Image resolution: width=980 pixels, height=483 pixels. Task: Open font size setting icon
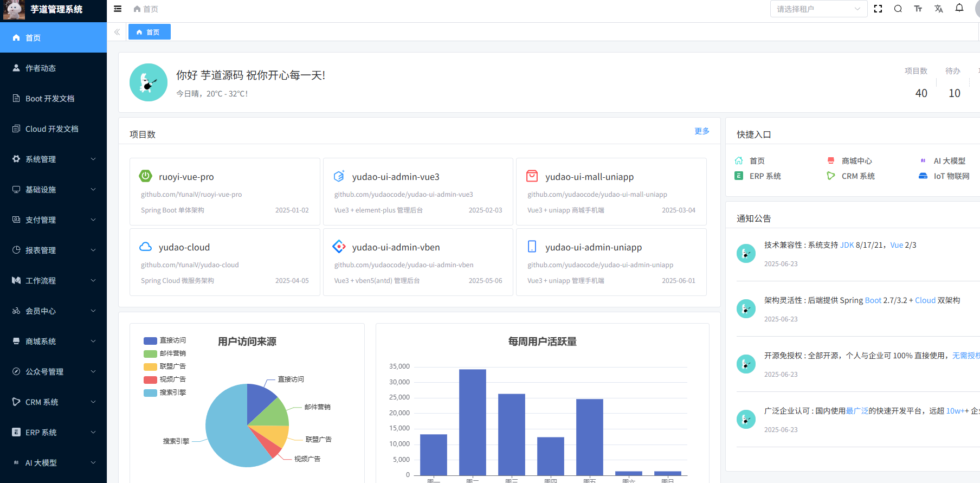[918, 9]
